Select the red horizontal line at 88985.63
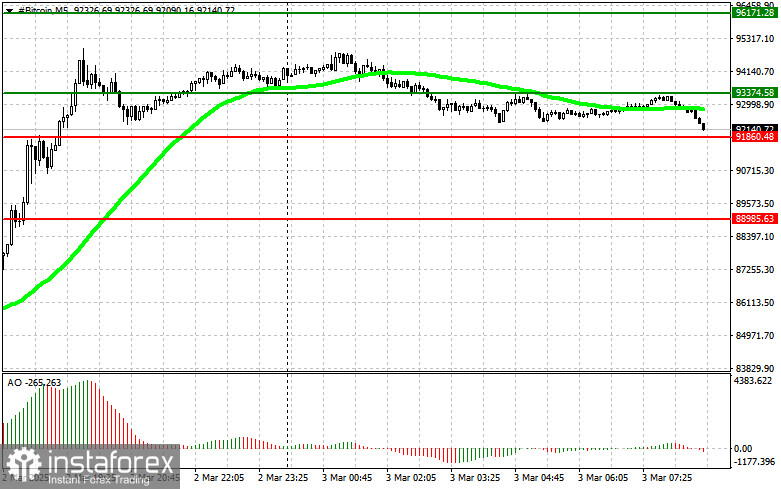Image resolution: width=781 pixels, height=489 pixels. tap(366, 219)
